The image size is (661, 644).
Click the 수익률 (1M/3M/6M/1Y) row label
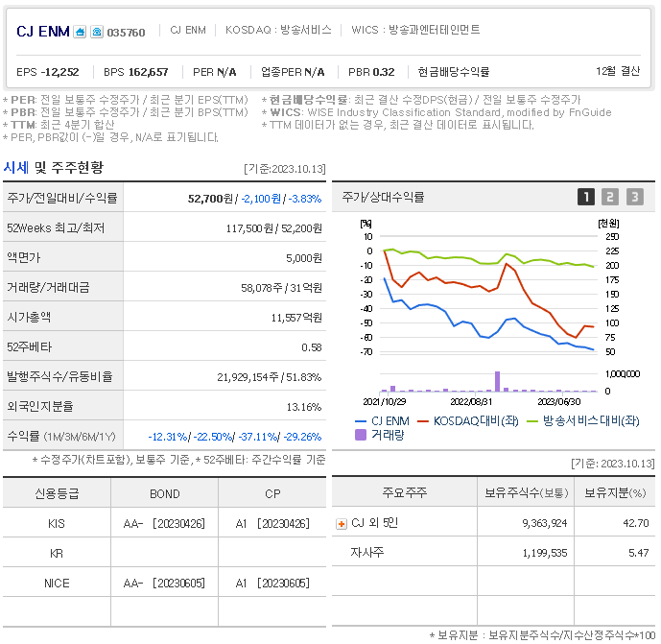61,437
